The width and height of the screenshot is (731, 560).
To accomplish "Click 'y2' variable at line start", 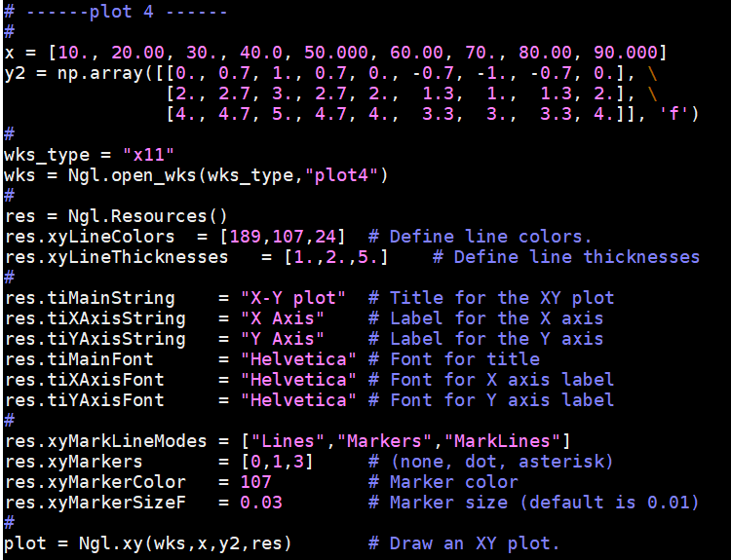I will pyautogui.click(x=15, y=73).
